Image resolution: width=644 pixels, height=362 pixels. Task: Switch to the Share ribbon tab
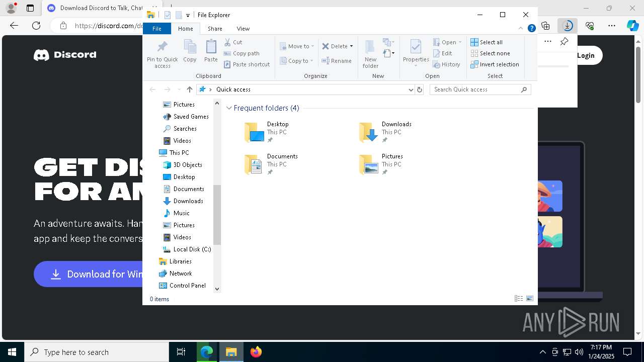click(215, 29)
